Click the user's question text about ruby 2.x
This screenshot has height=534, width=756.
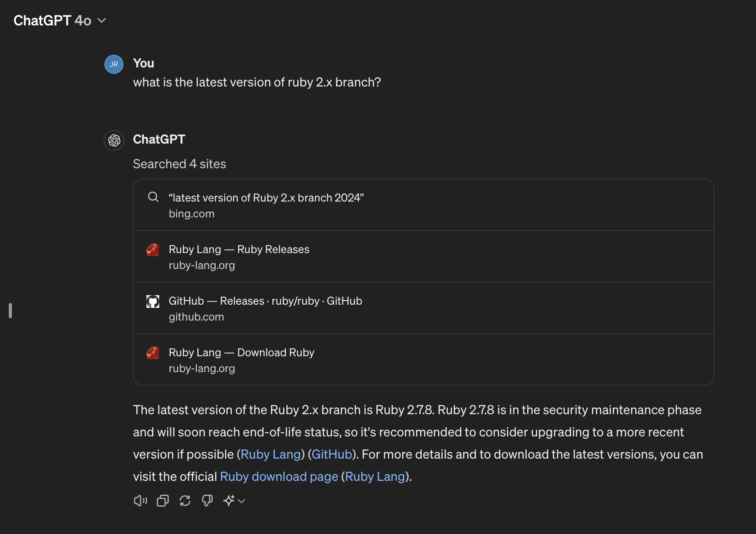pyautogui.click(x=257, y=82)
